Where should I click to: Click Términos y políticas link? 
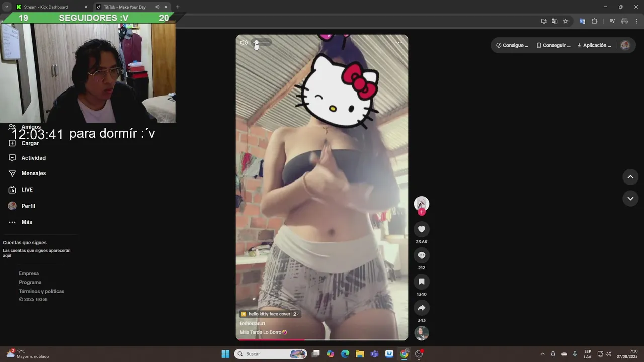tap(42, 291)
